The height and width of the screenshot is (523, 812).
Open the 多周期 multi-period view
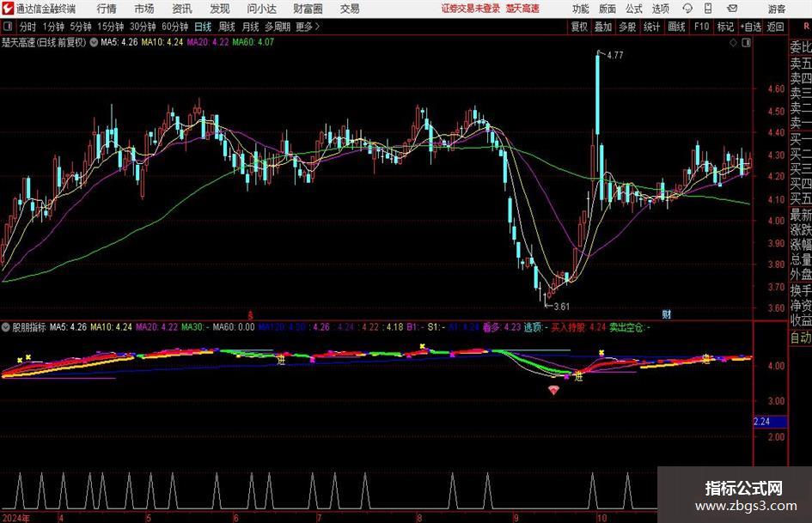click(278, 27)
